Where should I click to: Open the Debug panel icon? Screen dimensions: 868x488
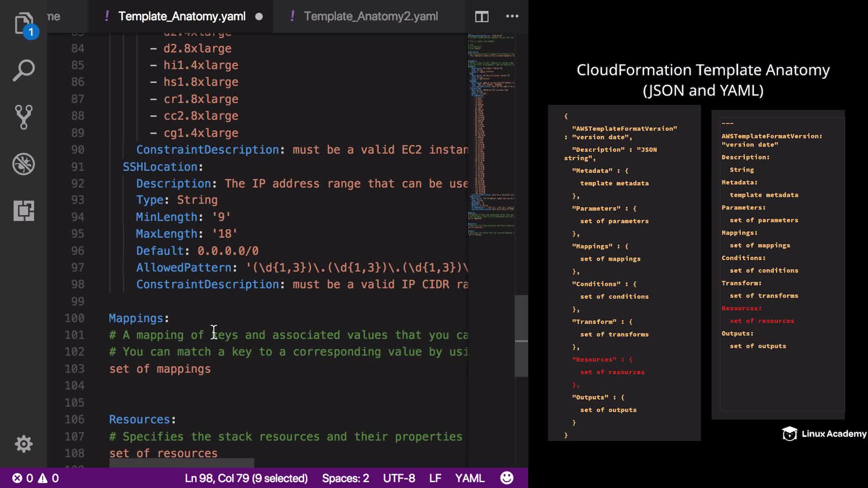24,164
